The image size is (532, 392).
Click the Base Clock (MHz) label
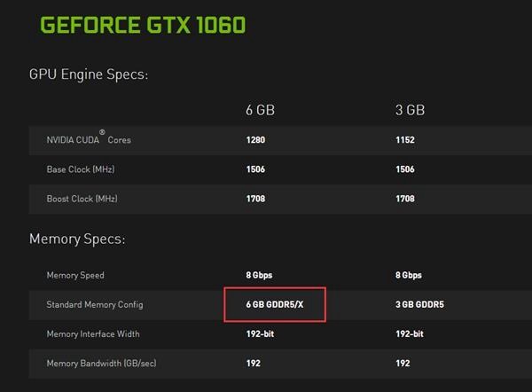pos(82,169)
